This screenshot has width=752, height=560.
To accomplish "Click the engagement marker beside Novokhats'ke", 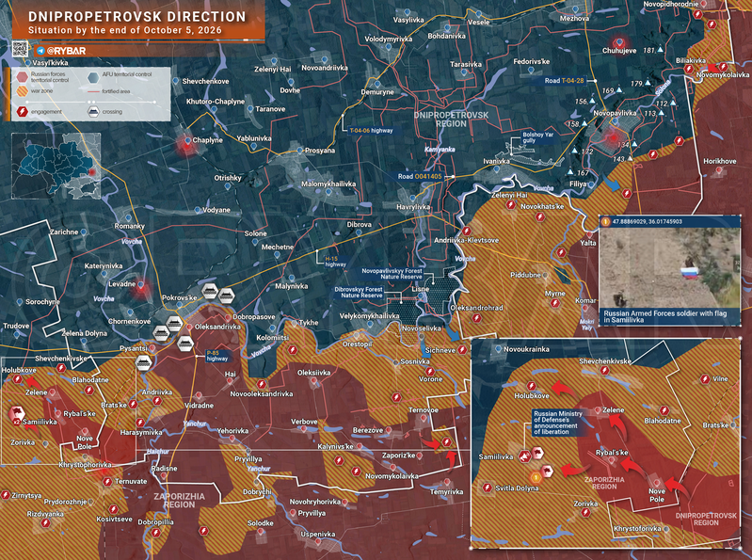I will 540,217.
